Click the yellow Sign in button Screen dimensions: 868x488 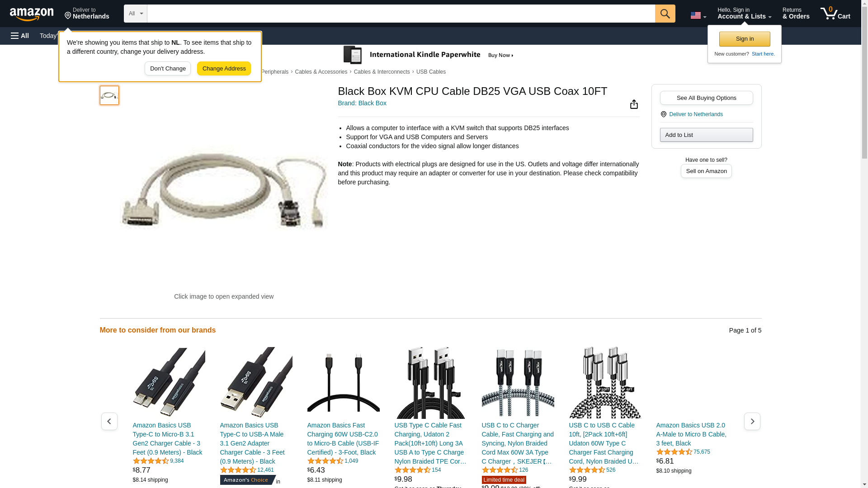pyautogui.click(x=745, y=39)
